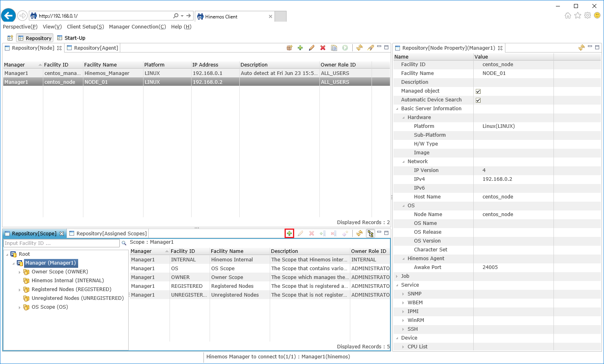This screenshot has height=364, width=604.
Task: Collapse the Basic Server Information section
Action: pyautogui.click(x=397, y=109)
